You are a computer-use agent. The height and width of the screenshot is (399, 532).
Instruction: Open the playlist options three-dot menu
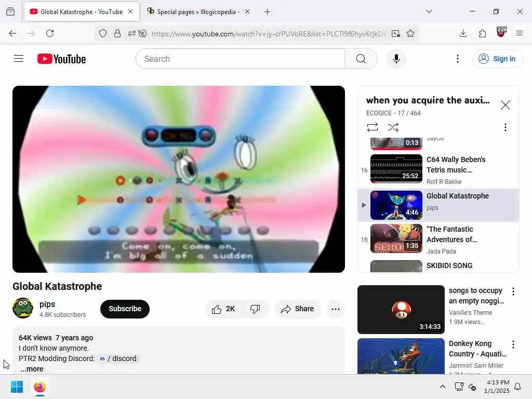(x=505, y=127)
